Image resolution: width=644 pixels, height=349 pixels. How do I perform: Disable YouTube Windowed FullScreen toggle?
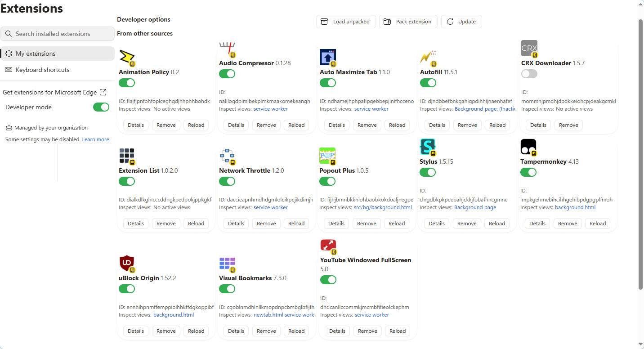click(328, 280)
